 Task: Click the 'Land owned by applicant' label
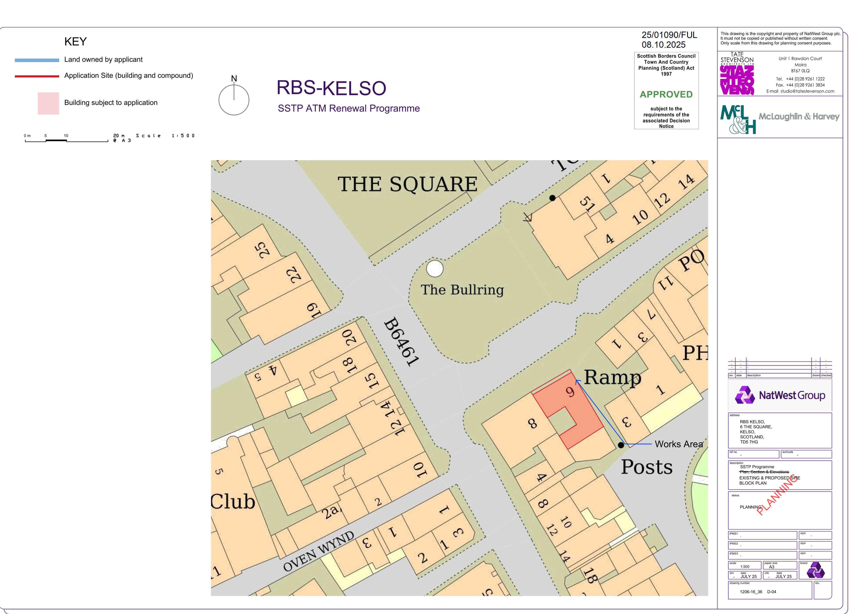103,60
